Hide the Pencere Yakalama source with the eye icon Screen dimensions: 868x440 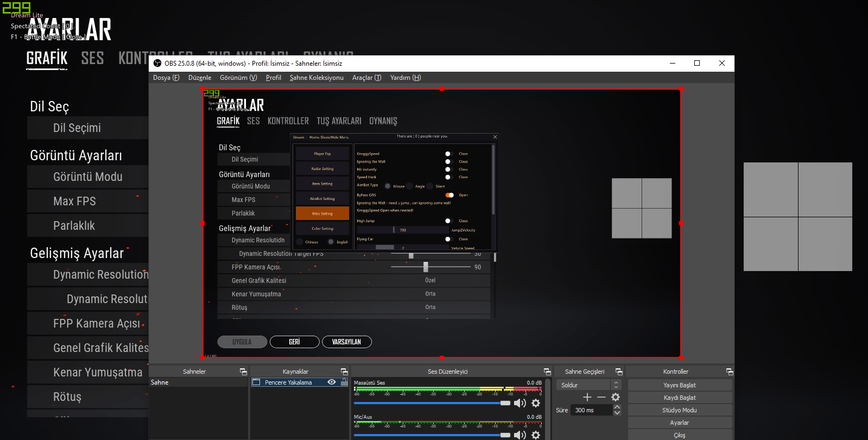click(x=332, y=382)
